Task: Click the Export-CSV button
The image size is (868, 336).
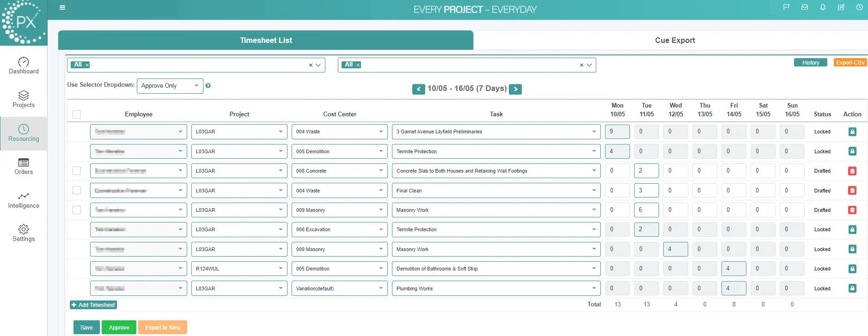Action: coord(850,63)
